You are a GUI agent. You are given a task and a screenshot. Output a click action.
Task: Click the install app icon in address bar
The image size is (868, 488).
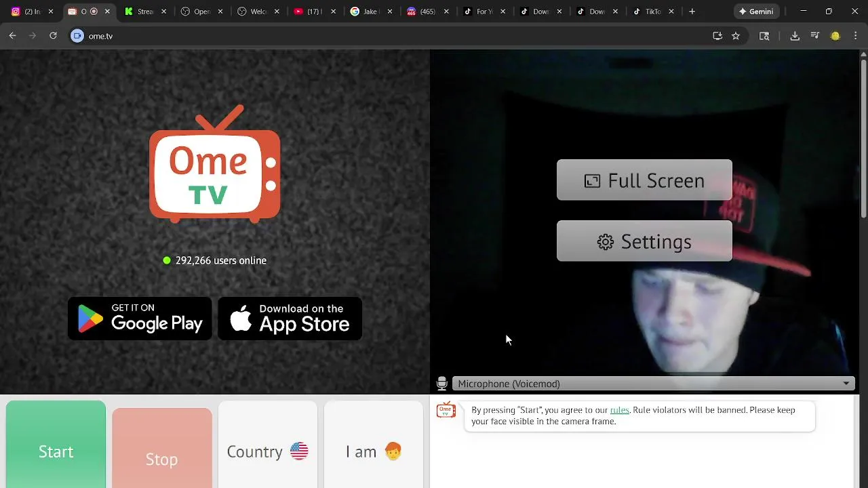[x=717, y=36]
